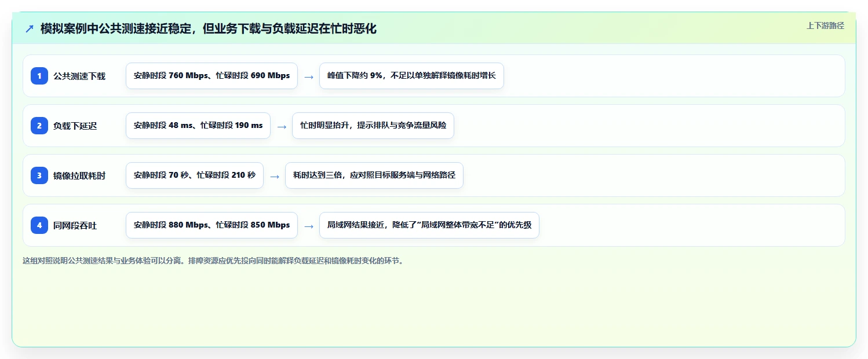Click the arrow in the 镜像拉取耗时 row
This screenshot has width=868, height=359.
[x=275, y=176]
